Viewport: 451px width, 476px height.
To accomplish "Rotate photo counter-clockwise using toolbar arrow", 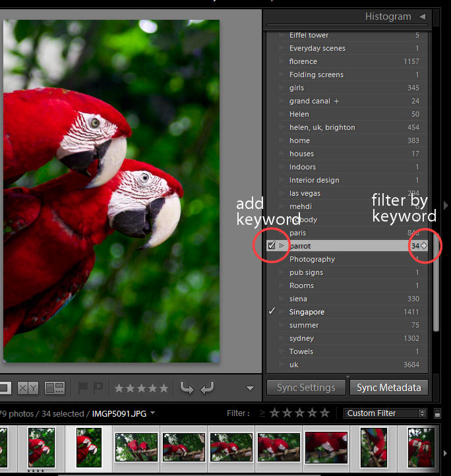I will click(187, 388).
